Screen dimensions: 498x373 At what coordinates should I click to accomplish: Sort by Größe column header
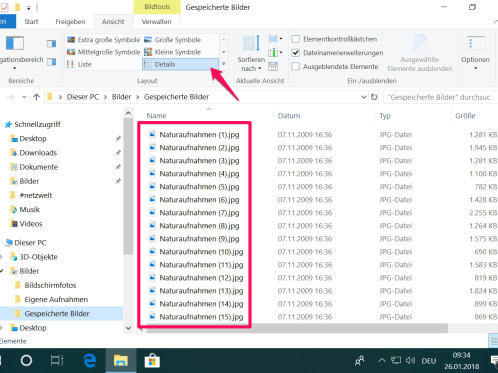465,116
